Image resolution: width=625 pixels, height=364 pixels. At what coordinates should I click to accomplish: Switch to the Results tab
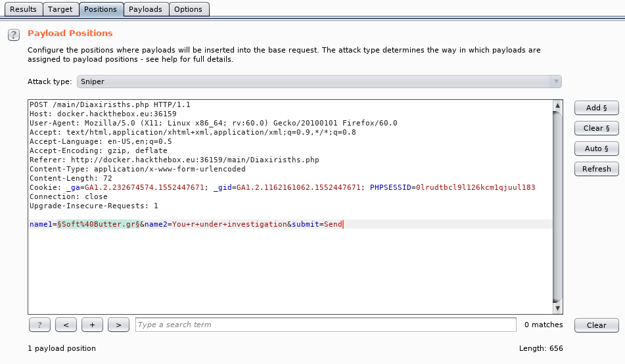click(23, 9)
